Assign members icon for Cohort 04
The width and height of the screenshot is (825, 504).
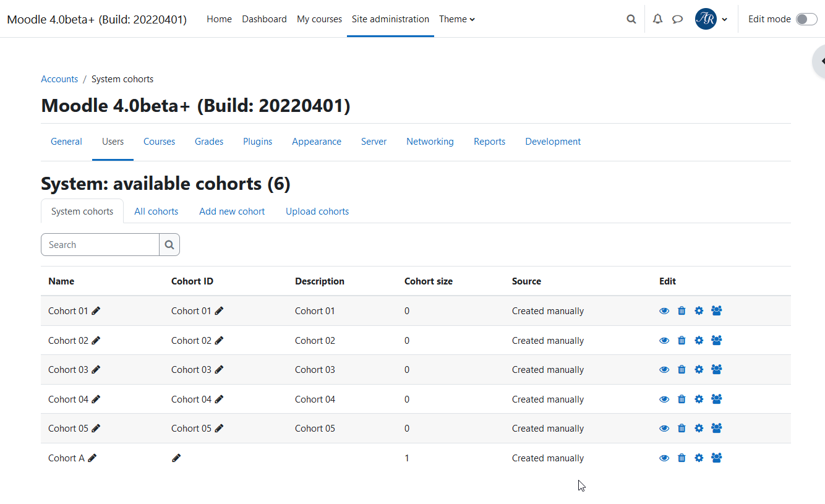tap(717, 399)
